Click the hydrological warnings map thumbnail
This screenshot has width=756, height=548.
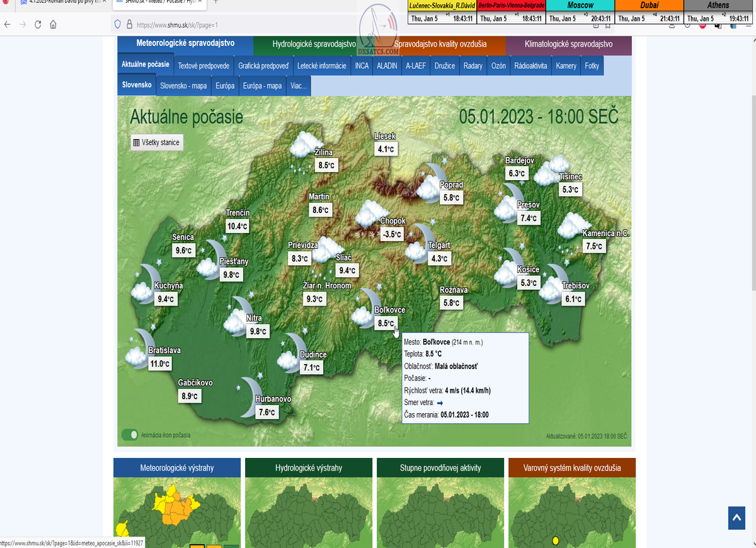[x=309, y=513]
